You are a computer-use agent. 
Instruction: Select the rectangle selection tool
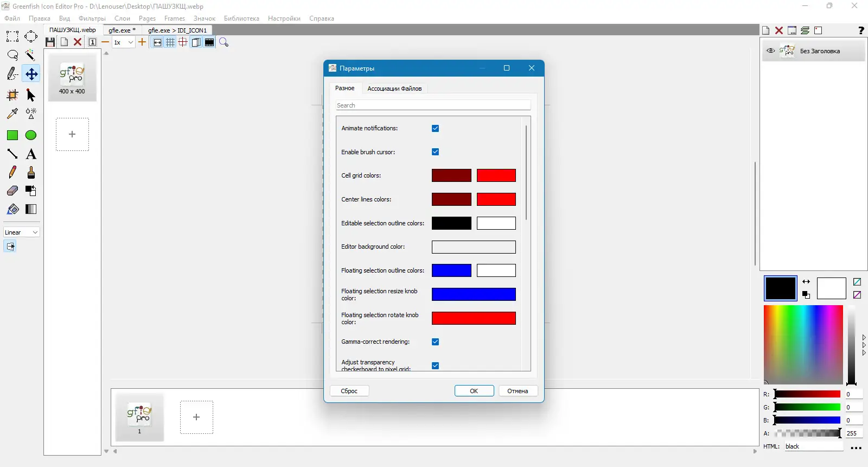12,37
